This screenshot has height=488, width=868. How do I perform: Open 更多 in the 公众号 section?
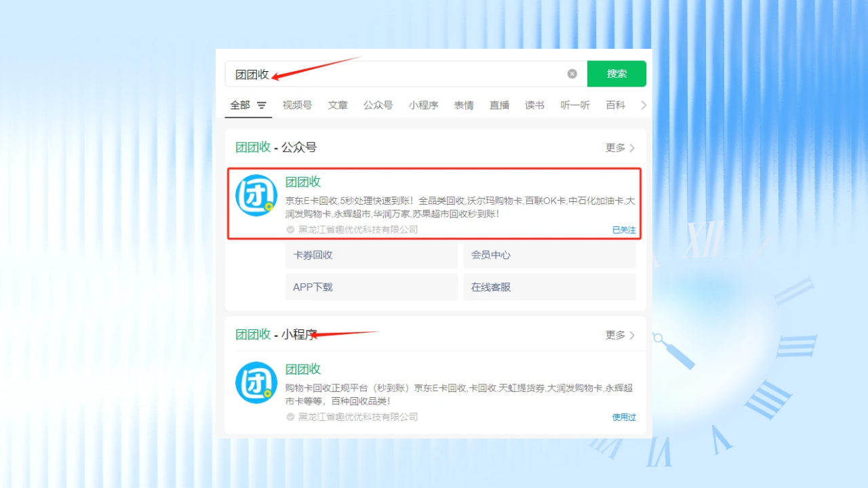pos(620,148)
